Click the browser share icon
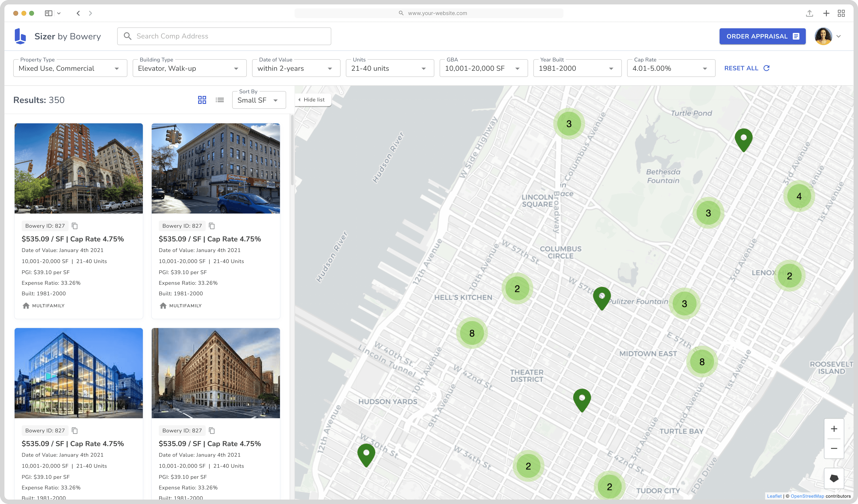Viewport: 858px width, 504px height. click(809, 13)
